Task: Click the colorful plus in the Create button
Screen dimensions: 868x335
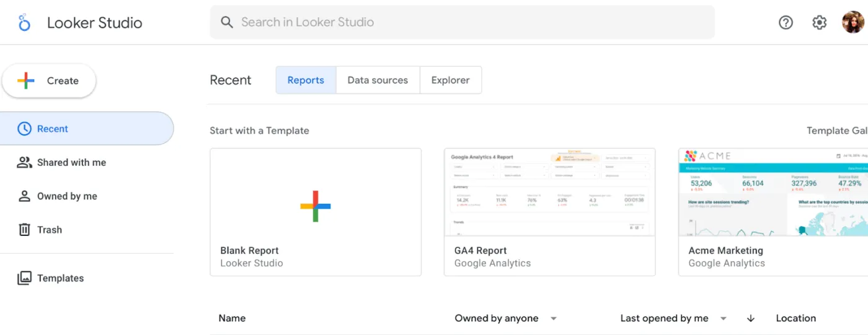Action: click(x=26, y=80)
